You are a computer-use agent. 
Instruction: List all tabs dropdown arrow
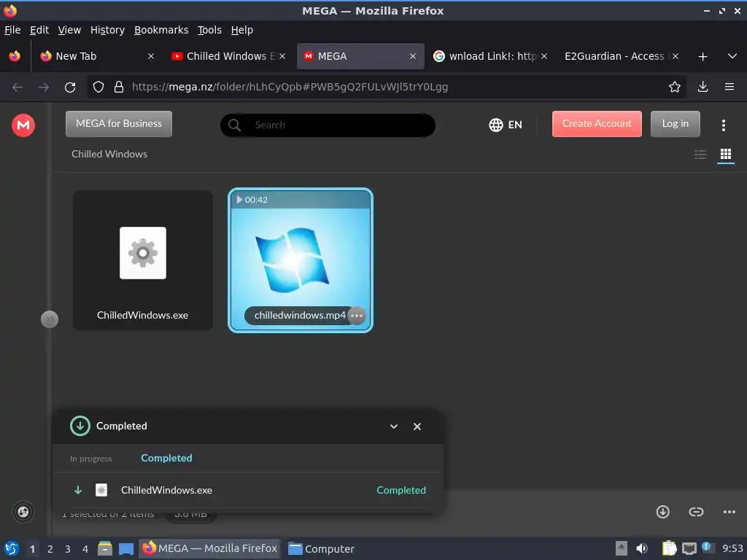(x=732, y=56)
